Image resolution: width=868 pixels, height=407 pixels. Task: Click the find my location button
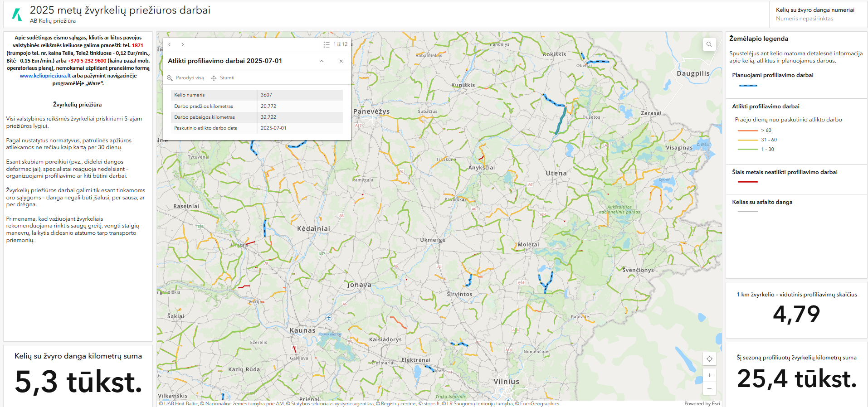point(709,359)
